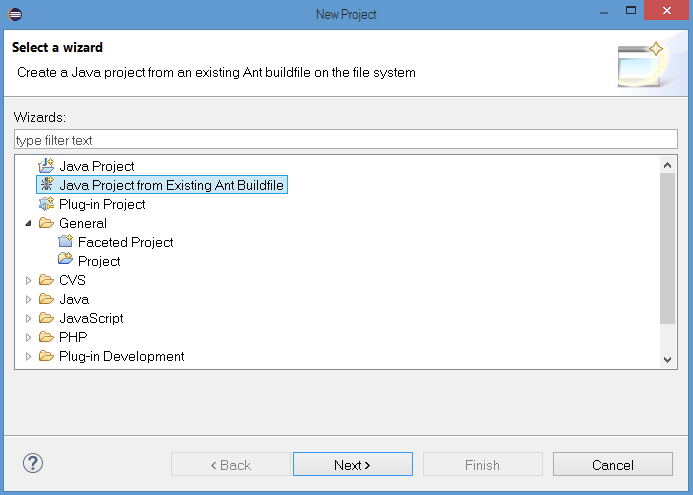This screenshot has width=693, height=495.
Task: Expand the CVS category
Action: [x=28, y=280]
